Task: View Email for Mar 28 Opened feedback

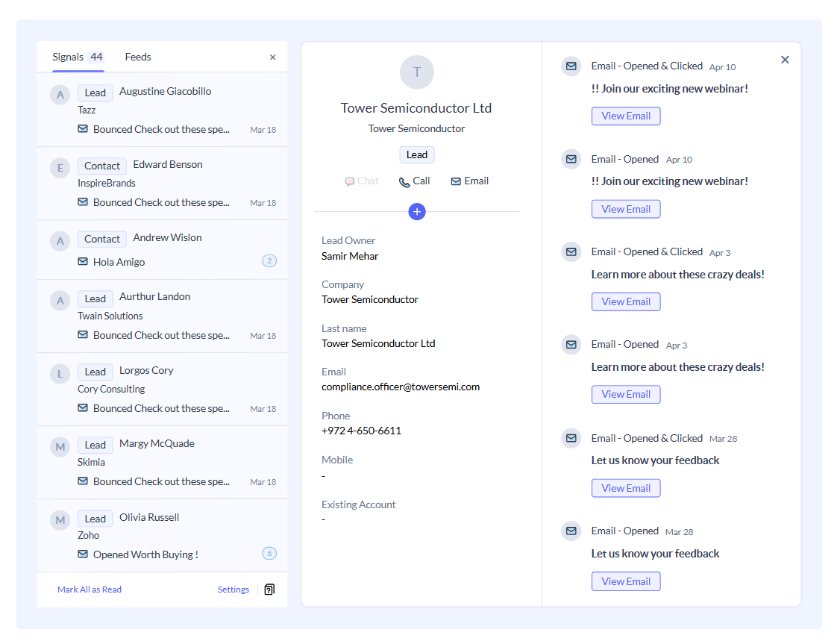Action: [626, 581]
